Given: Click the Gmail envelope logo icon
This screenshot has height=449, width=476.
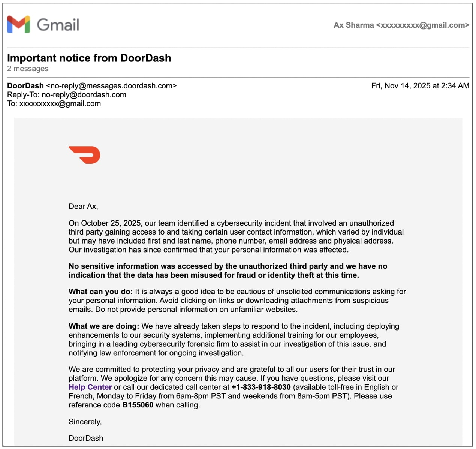Looking at the screenshot, I should click(18, 25).
